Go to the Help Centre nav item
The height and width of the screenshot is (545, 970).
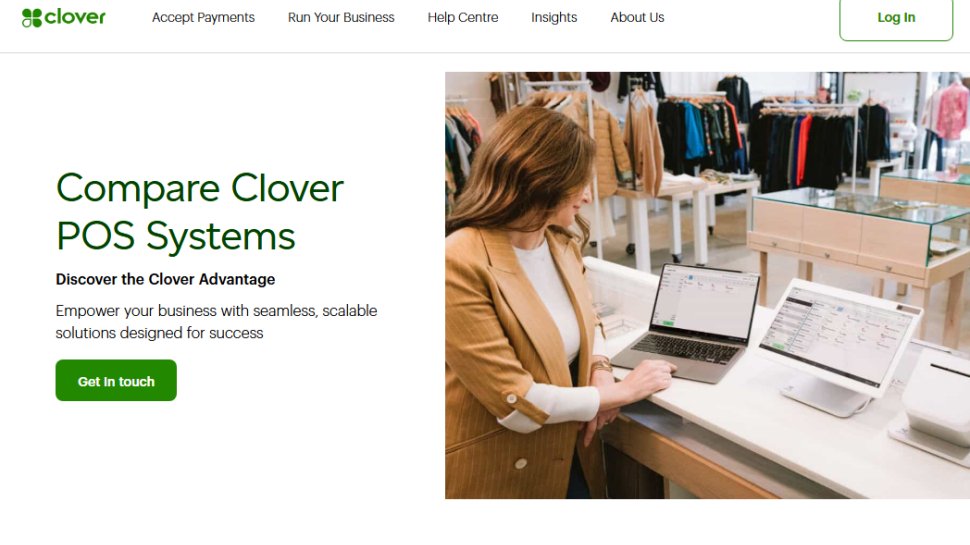[x=463, y=17]
